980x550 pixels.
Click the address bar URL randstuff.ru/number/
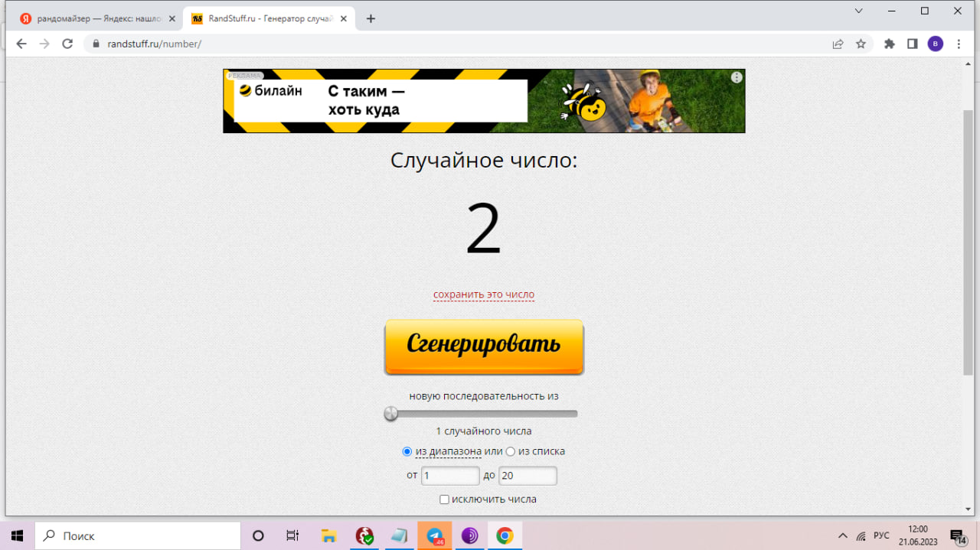pyautogui.click(x=154, y=44)
